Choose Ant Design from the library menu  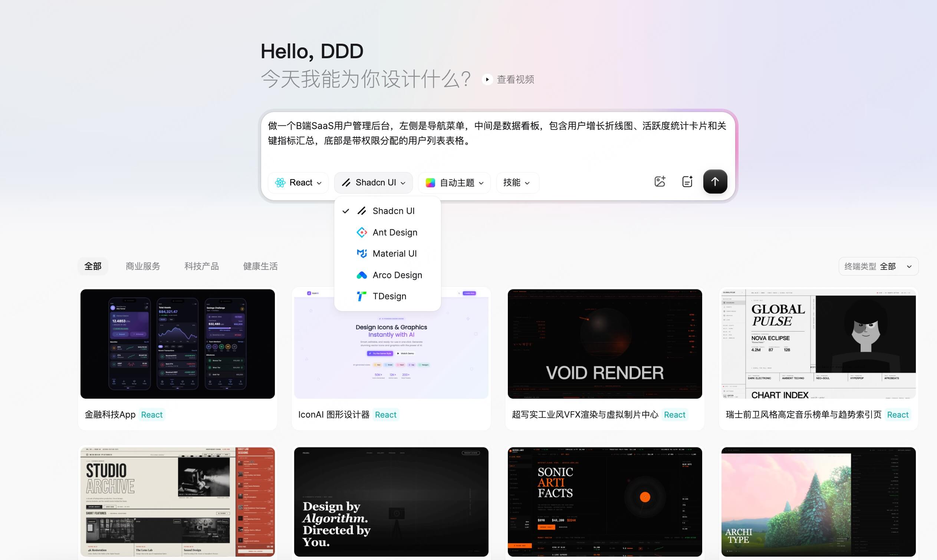388,233
